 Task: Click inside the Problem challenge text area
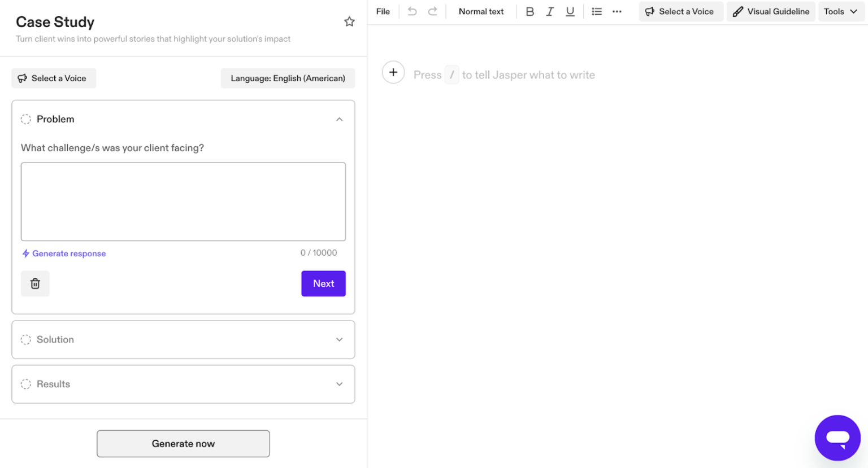[183, 201]
